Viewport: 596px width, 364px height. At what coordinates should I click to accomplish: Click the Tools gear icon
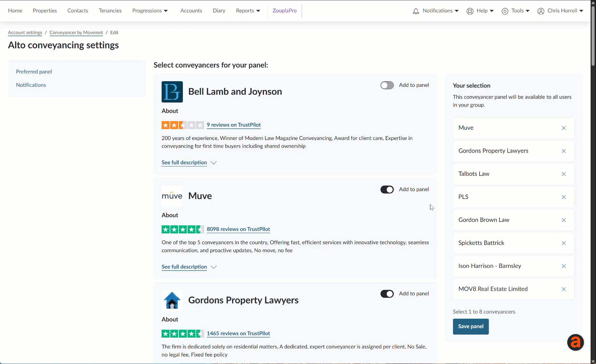(505, 11)
